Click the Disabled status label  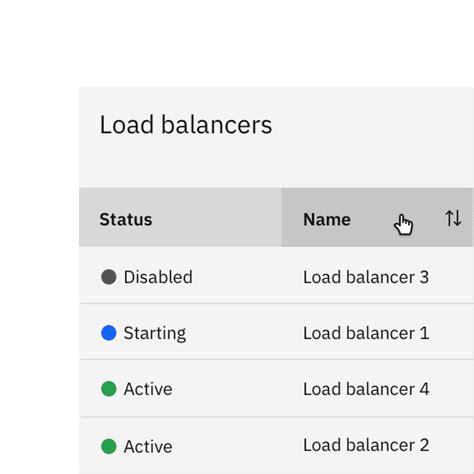pyautogui.click(x=158, y=277)
